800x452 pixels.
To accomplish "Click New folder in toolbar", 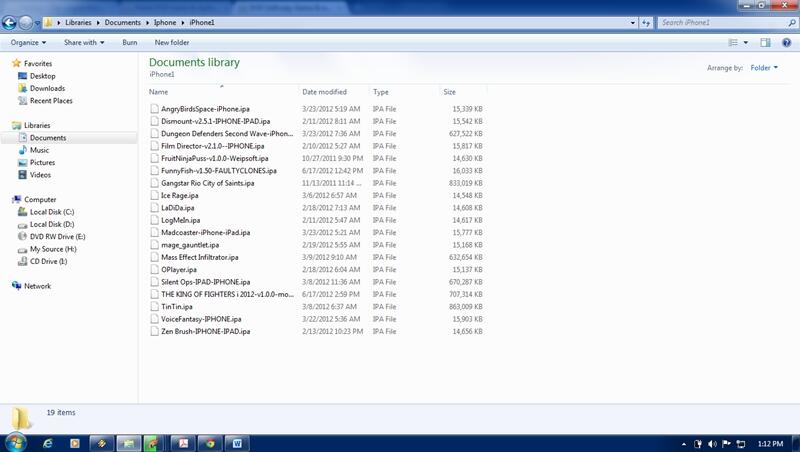I will click(x=172, y=42).
